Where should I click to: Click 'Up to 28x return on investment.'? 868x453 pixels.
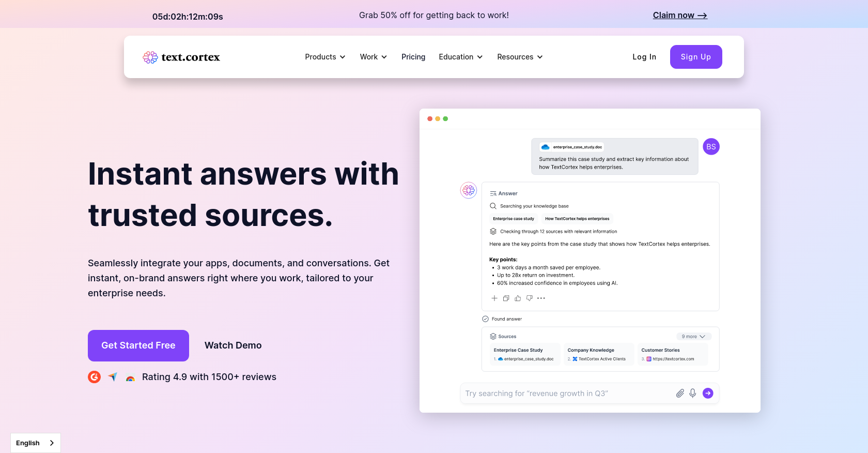point(536,275)
